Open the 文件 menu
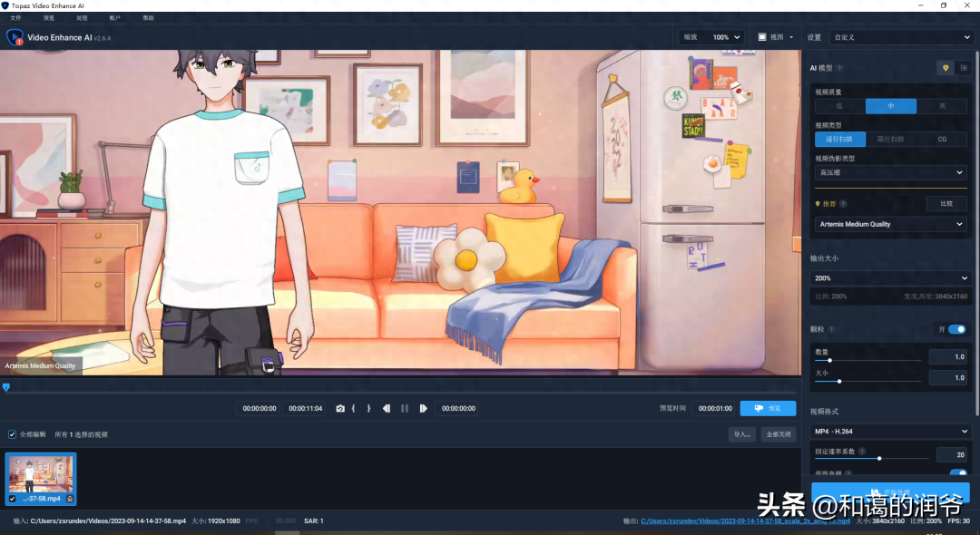Viewport: 980px width, 535px height. click(15, 18)
